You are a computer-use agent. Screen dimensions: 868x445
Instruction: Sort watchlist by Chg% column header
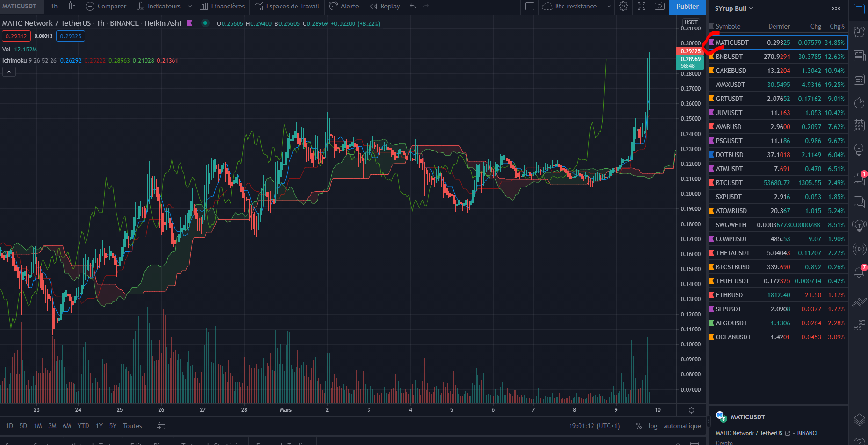(837, 26)
